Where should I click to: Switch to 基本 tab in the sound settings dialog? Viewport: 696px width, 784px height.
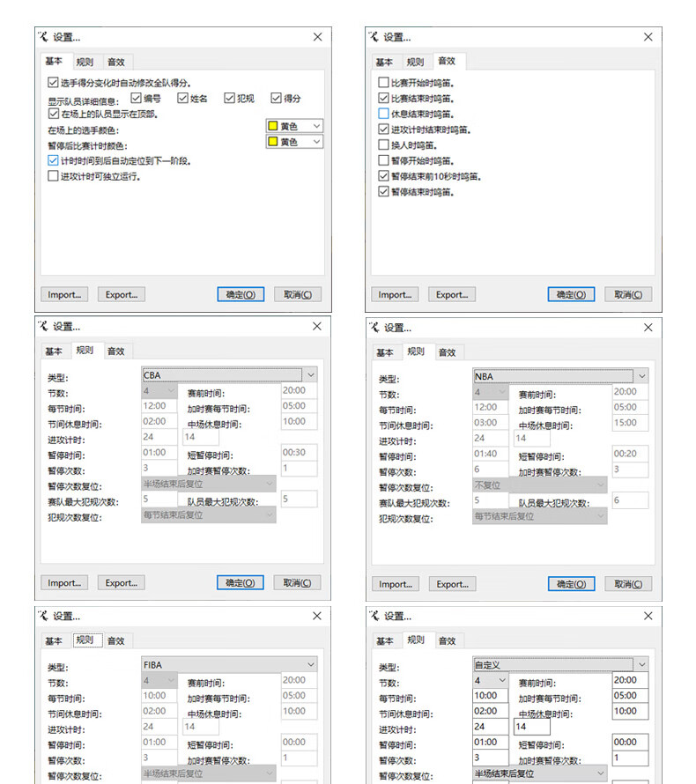point(384,62)
